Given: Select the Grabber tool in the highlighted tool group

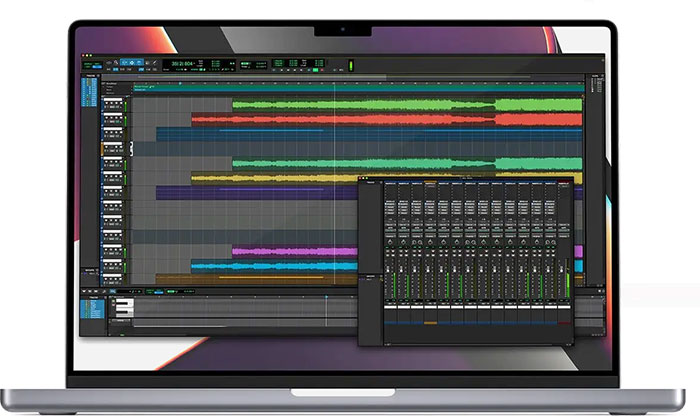Looking at the screenshot, I should click(x=139, y=62).
